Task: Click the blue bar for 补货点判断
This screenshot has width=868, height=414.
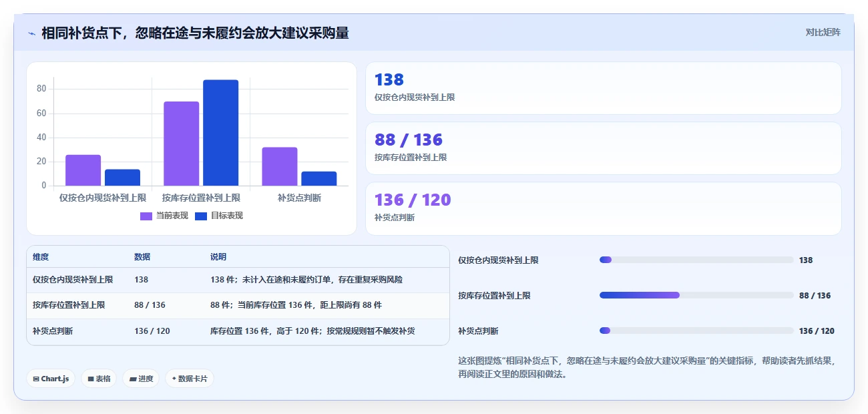Action: coord(319,179)
